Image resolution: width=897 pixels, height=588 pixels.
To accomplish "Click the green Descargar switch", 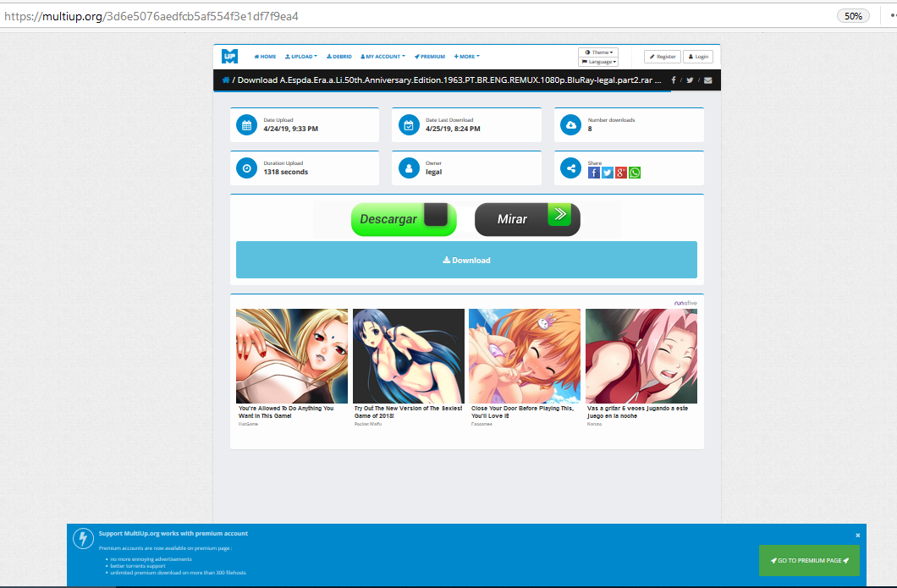I will pyautogui.click(x=404, y=219).
